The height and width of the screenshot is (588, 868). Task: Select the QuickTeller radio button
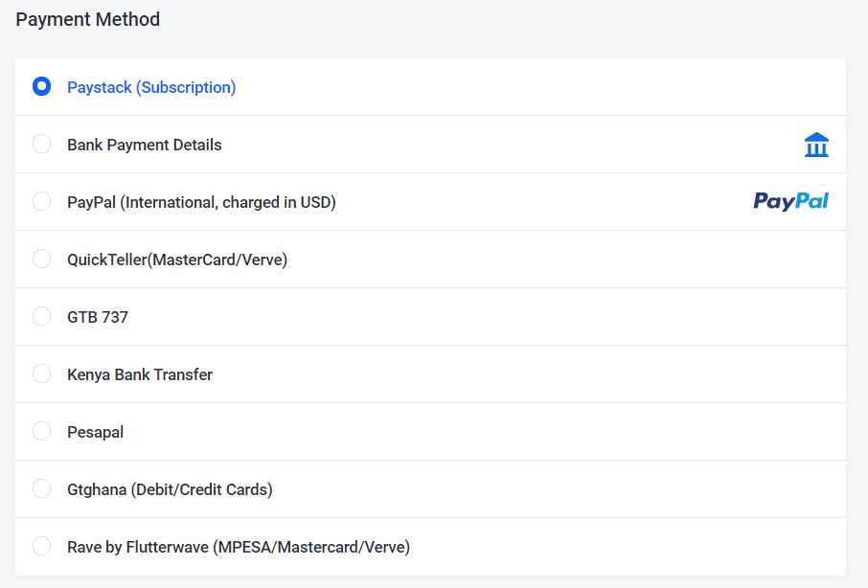tap(41, 259)
